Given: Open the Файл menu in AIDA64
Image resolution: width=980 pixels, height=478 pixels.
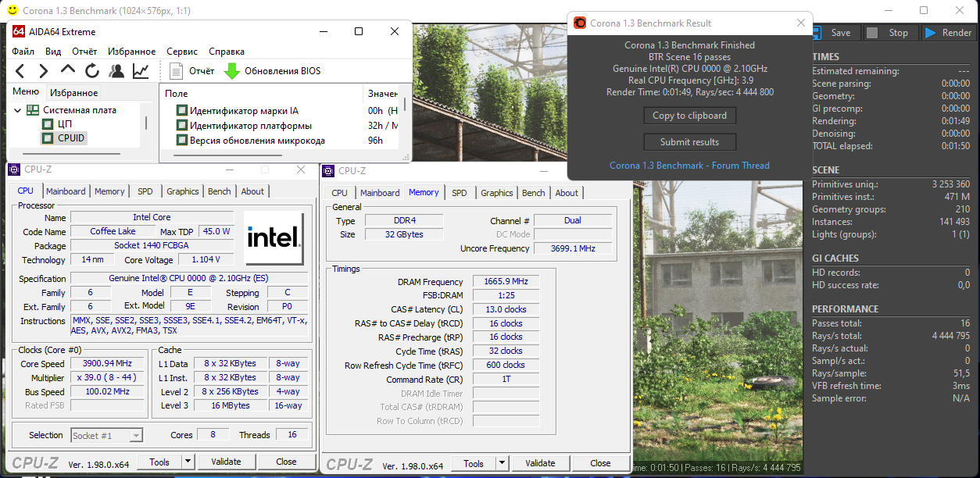Looking at the screenshot, I should (x=23, y=52).
